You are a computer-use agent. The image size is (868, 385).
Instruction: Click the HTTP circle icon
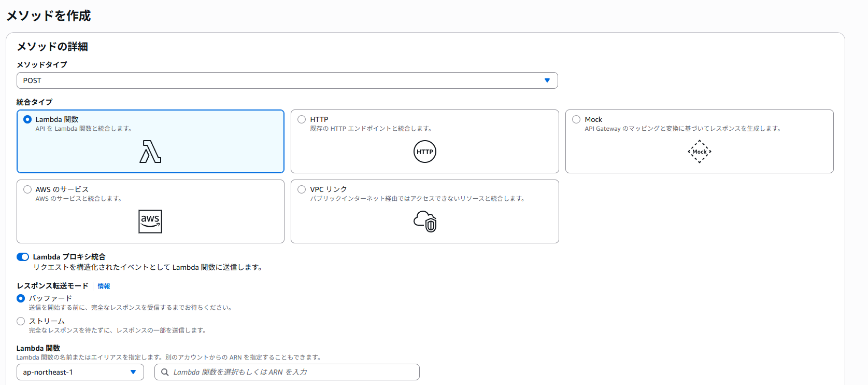pyautogui.click(x=425, y=152)
